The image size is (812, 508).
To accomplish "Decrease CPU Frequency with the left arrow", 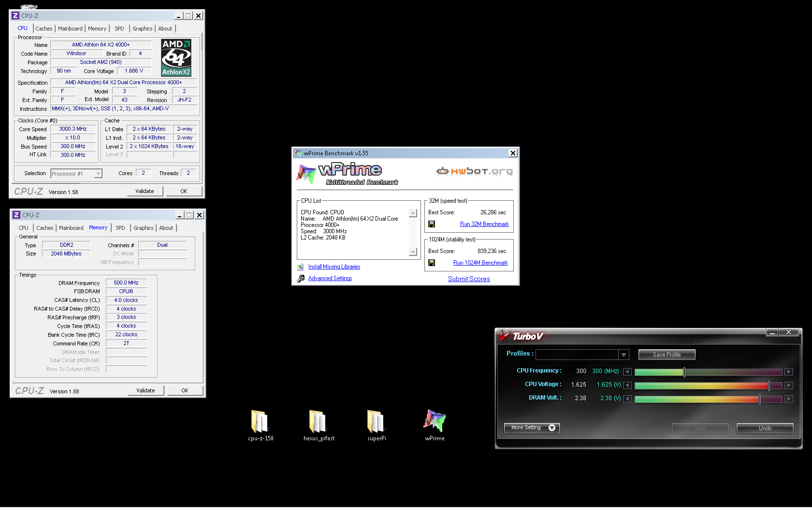I will click(x=627, y=372).
